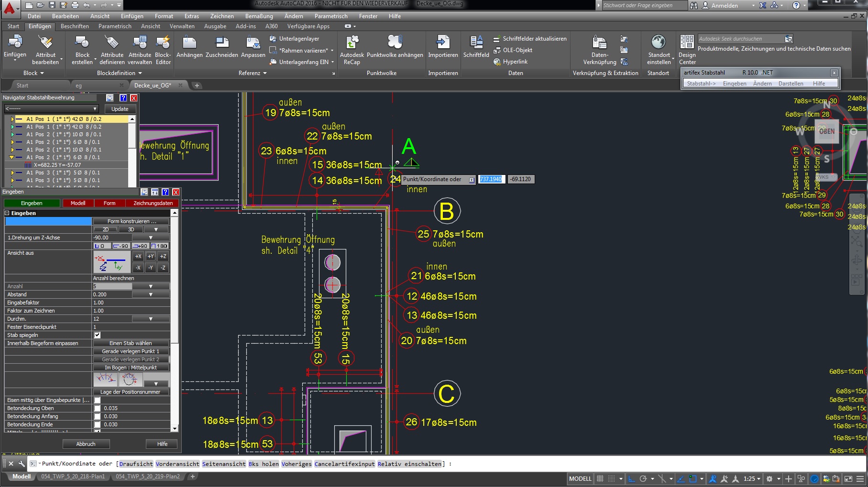Select Punktwolke anhängen in the ribbon

click(x=395, y=49)
